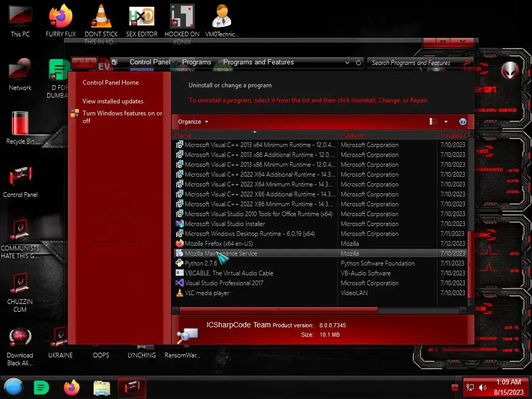Click the change view icon beside Organize bar
Viewport: 532px width, 399px height.
[433, 122]
